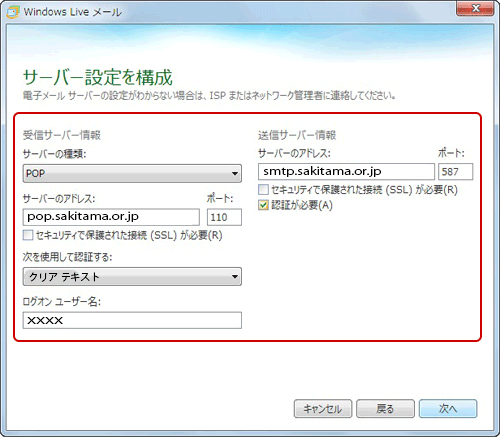This screenshot has height=437, width=500.
Task: Click the キャンセル button
Action: tap(323, 408)
